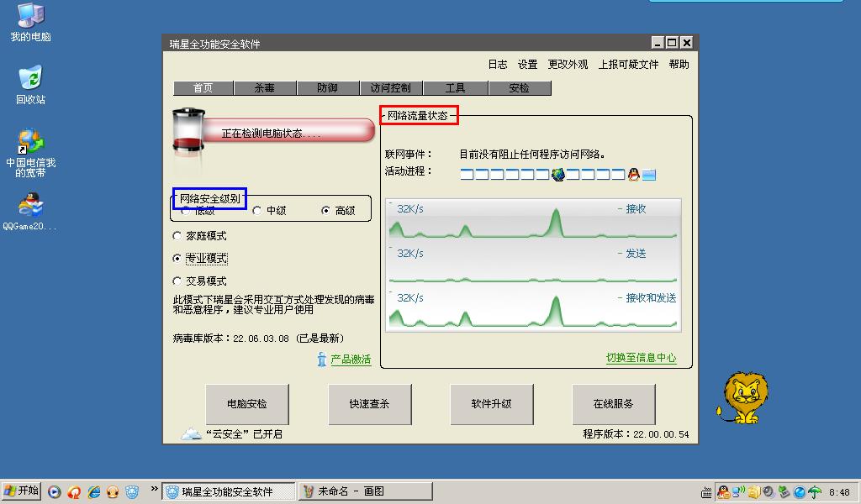Click 上报可疑文件 menu item
The height and width of the screenshot is (504, 861).
[629, 65]
